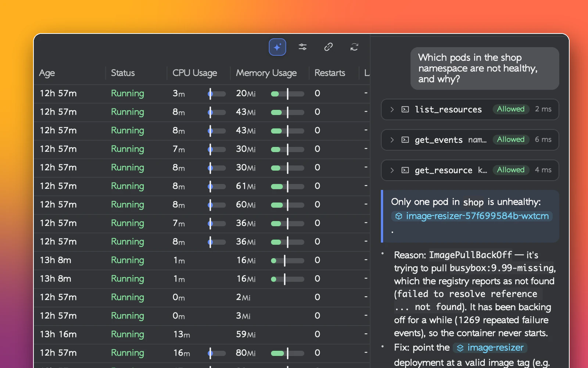Open the image-resizer deployment link
588x368 pixels.
[x=490, y=348]
